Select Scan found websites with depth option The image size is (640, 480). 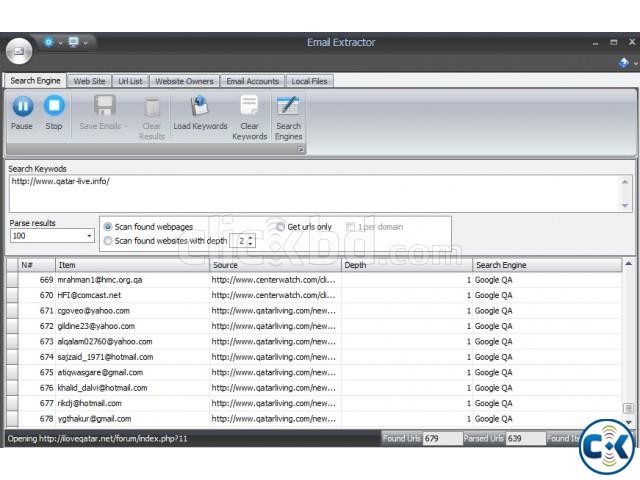pyautogui.click(x=108, y=241)
